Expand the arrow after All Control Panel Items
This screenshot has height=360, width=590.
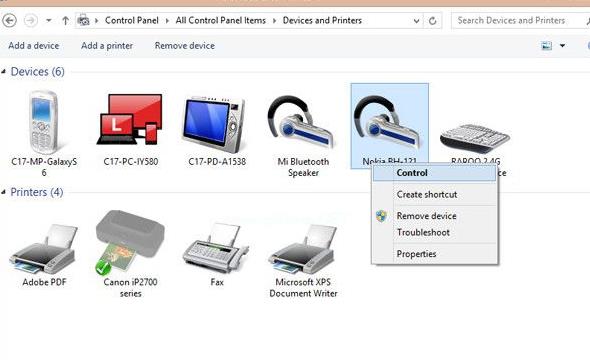coord(274,21)
